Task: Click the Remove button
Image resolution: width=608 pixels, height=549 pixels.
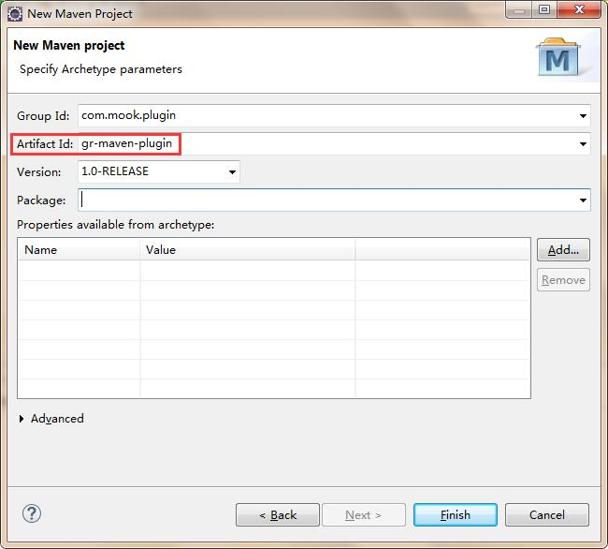Action: click(x=563, y=280)
